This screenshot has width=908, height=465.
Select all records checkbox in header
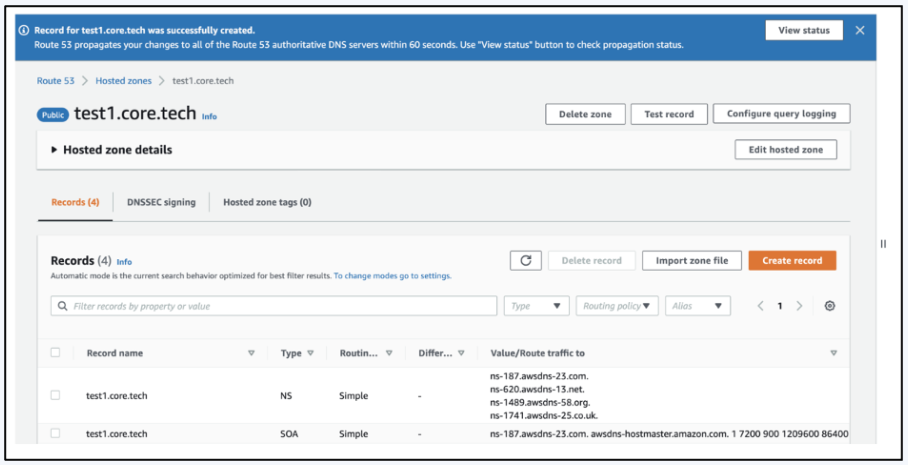(55, 352)
